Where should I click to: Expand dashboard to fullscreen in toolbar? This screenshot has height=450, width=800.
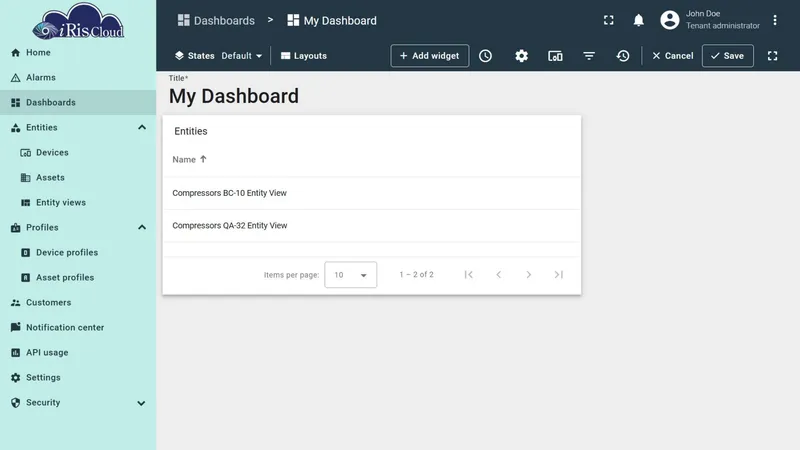pyautogui.click(x=772, y=56)
